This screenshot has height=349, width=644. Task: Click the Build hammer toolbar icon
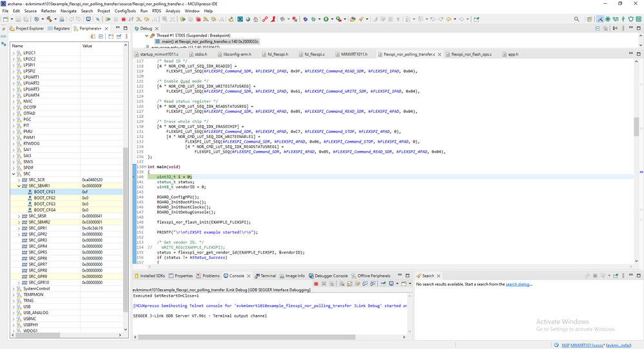pos(49,19)
